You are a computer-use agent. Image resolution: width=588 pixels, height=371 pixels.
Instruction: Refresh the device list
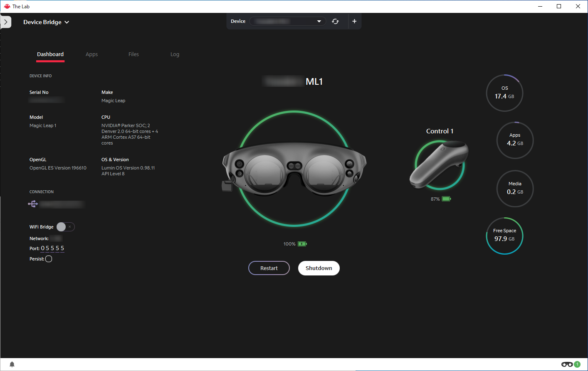335,21
